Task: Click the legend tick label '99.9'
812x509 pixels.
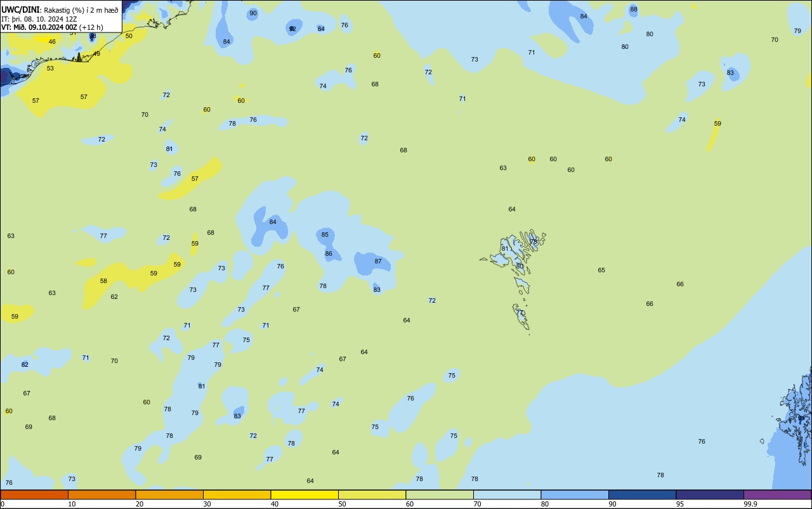Action: [x=750, y=504]
